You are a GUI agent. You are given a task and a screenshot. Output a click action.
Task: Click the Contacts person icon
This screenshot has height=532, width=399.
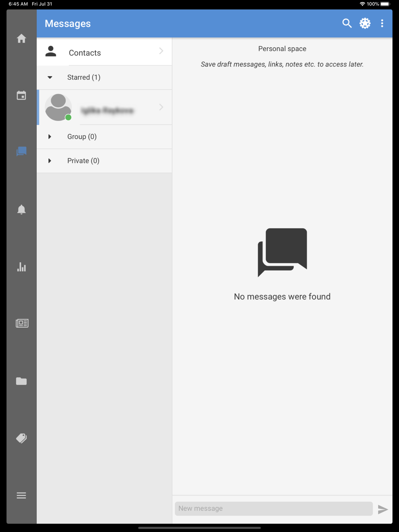pyautogui.click(x=51, y=51)
